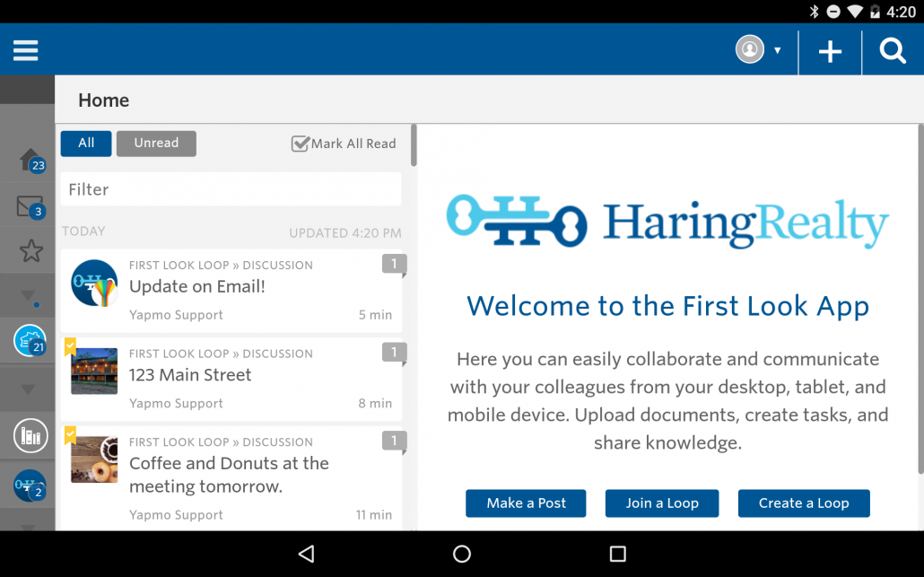Check Mark All Read checkbox
The width and height of the screenshot is (924, 577).
300,144
